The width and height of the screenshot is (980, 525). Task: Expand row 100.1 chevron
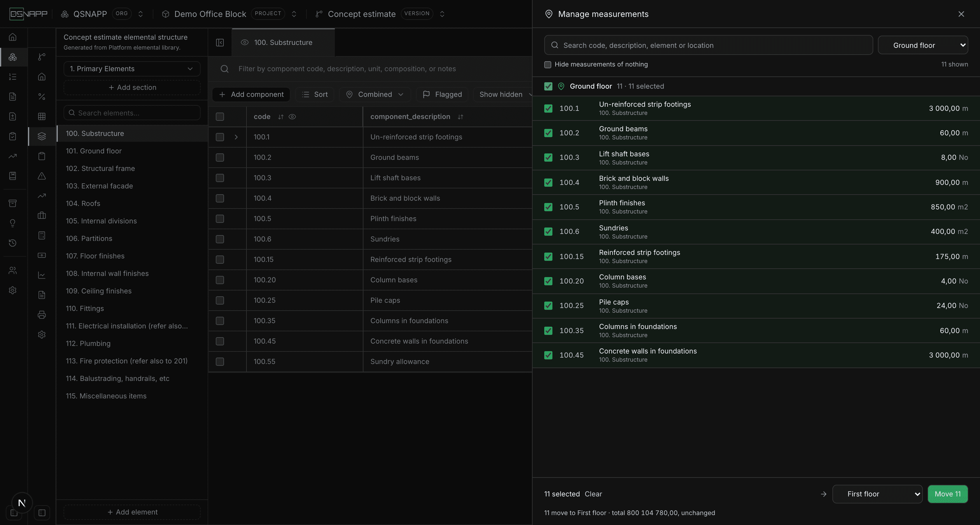coord(236,137)
